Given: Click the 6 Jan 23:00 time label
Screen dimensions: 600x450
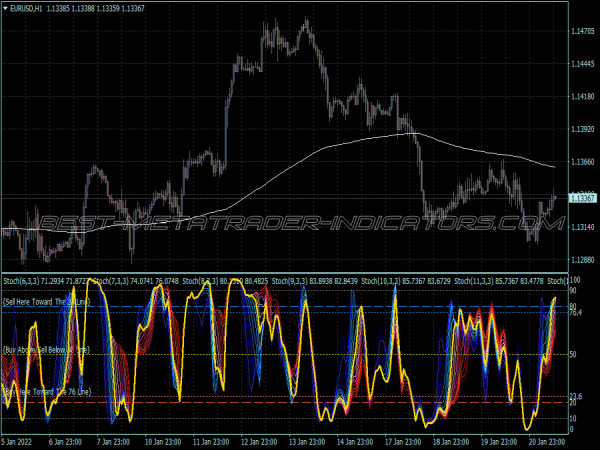Looking at the screenshot, I should [x=65, y=442].
